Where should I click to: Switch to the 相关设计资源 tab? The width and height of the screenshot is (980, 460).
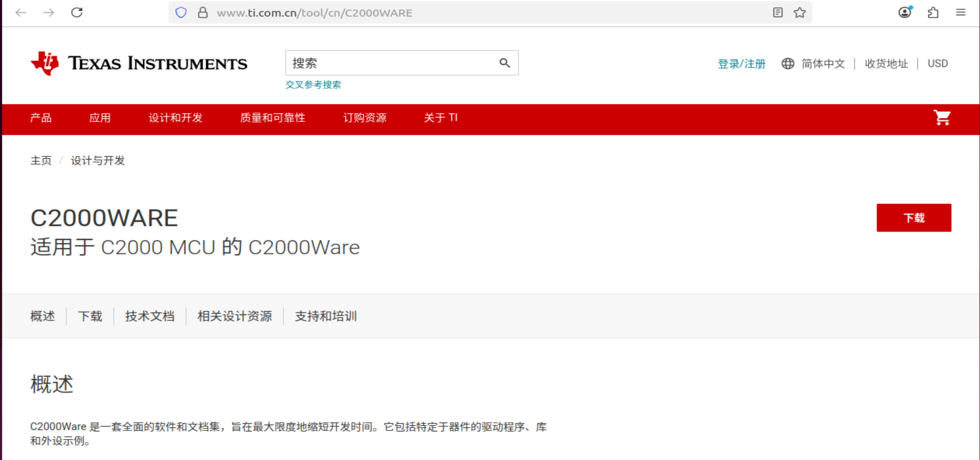coord(235,316)
